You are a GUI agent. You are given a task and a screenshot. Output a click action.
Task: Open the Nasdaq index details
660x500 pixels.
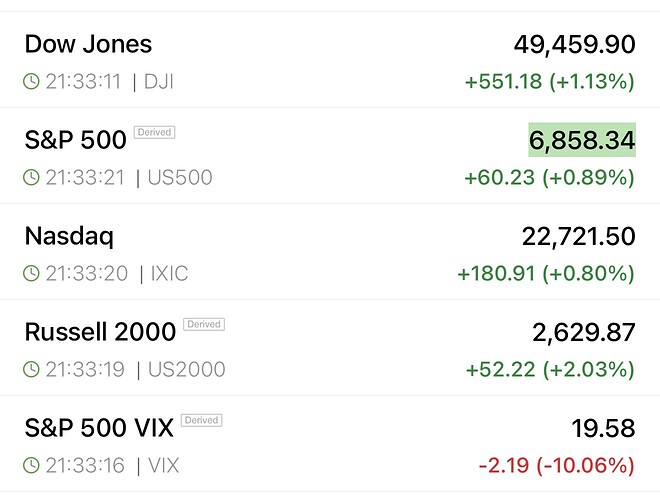(69, 236)
